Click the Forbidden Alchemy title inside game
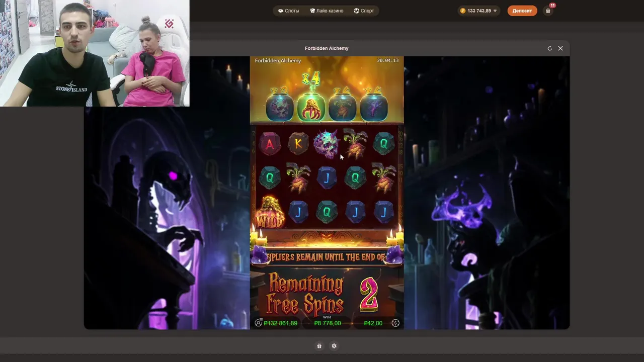 [278, 60]
